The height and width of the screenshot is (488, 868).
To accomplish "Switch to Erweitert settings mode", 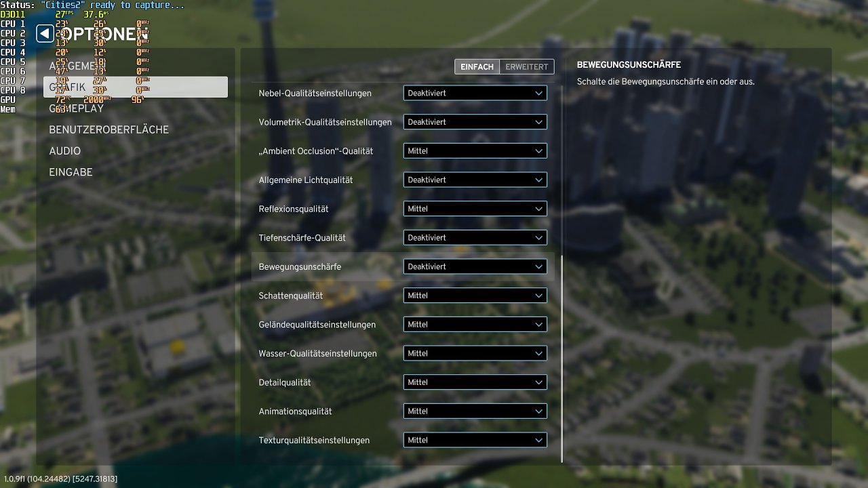I will [x=527, y=66].
